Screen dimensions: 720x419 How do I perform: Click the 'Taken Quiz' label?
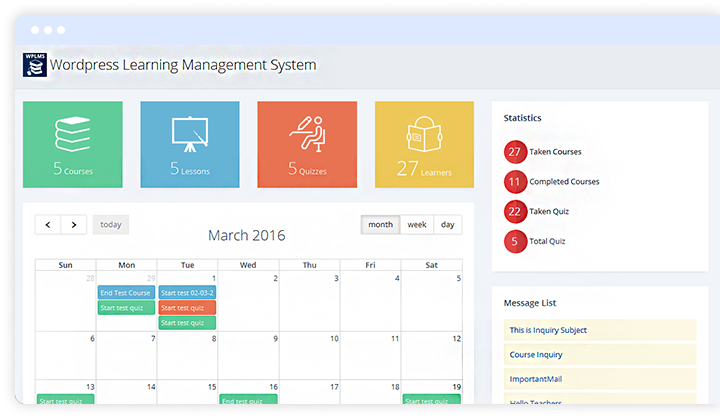(x=549, y=212)
